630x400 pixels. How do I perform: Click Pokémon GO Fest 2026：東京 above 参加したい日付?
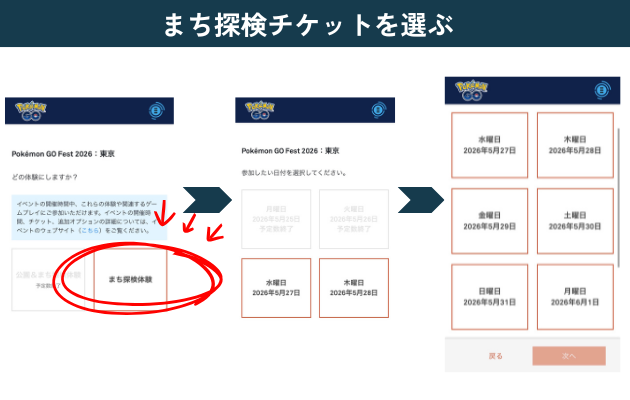point(290,151)
